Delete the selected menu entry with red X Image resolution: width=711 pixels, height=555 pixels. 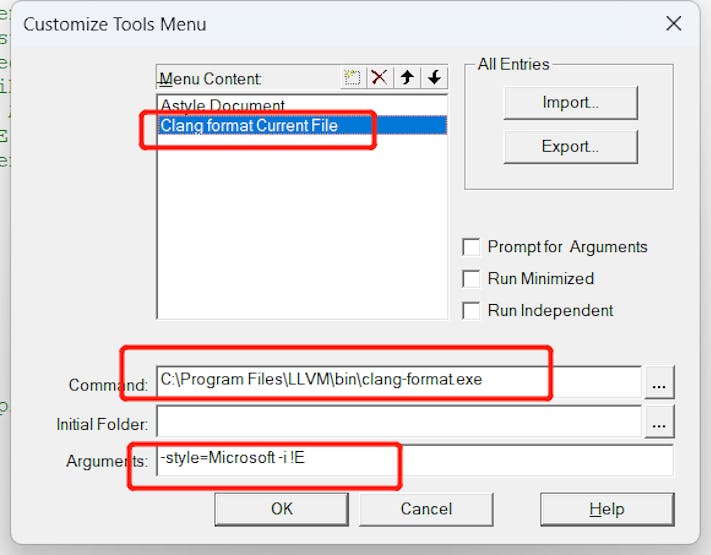(380, 78)
